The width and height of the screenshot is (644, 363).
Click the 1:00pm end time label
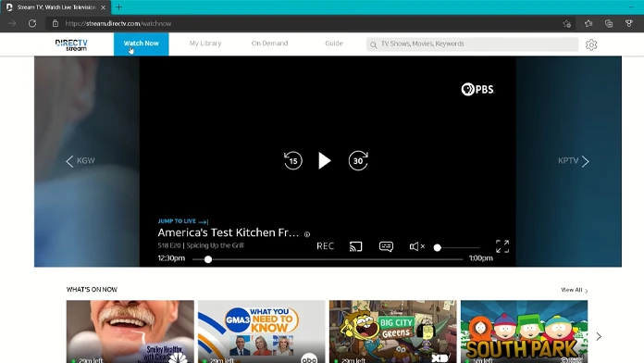481,258
